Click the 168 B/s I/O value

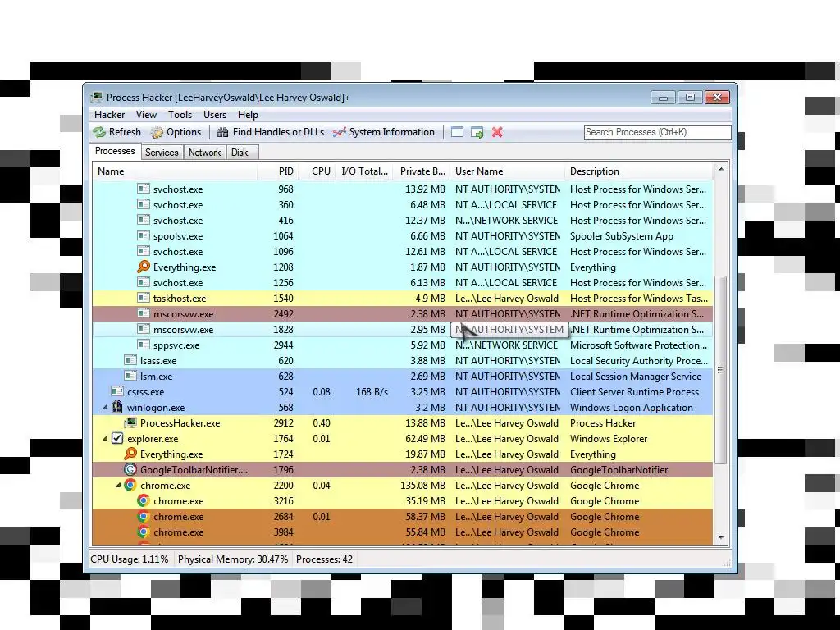pyautogui.click(x=372, y=391)
